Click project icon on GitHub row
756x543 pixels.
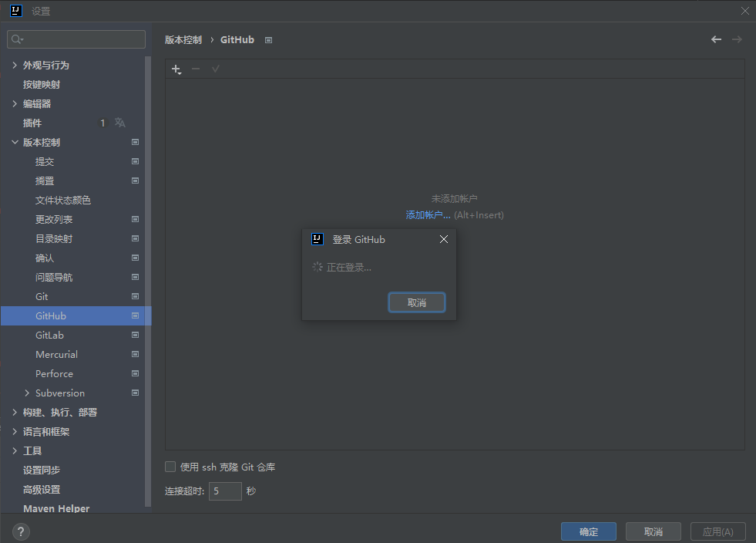click(x=136, y=316)
